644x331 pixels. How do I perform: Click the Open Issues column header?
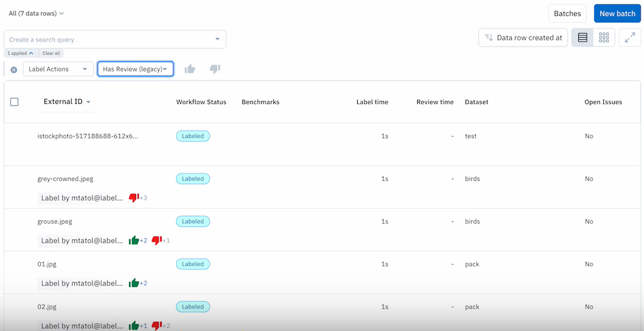pyautogui.click(x=603, y=102)
